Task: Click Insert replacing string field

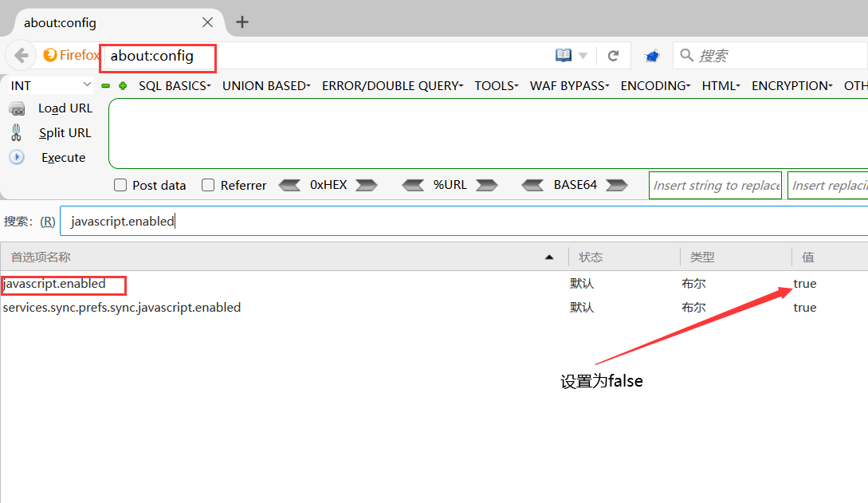Action: pyautogui.click(x=828, y=186)
